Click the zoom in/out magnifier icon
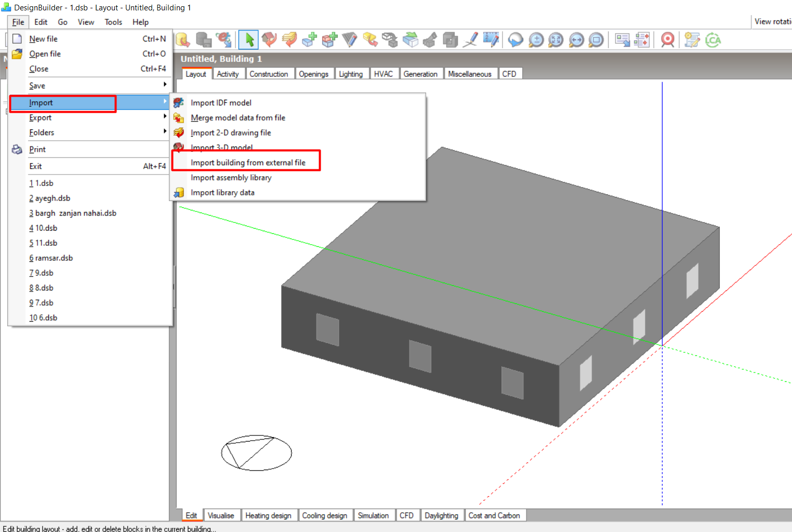This screenshot has width=792, height=532. tap(536, 40)
